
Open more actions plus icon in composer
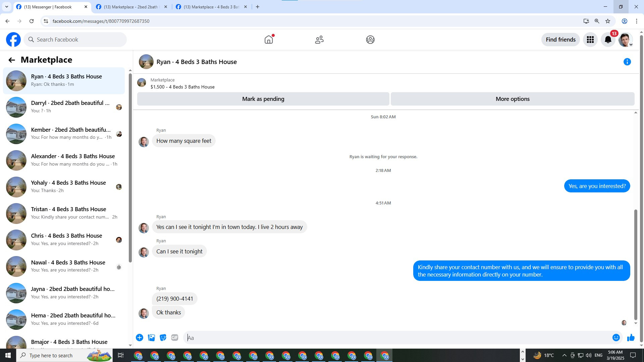pos(140,338)
